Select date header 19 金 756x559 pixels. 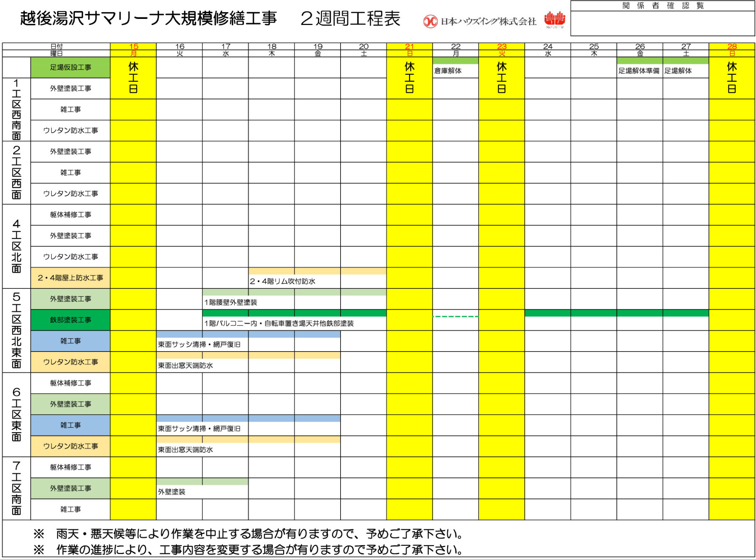click(x=318, y=50)
